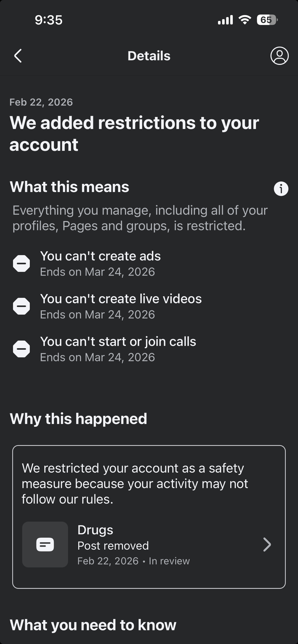Tap the Wi-Fi status icon
Viewport: 298px width, 644px height.
pos(245,20)
